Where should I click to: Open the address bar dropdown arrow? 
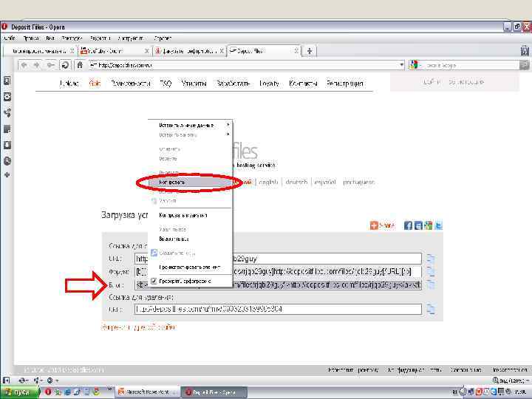(401, 65)
